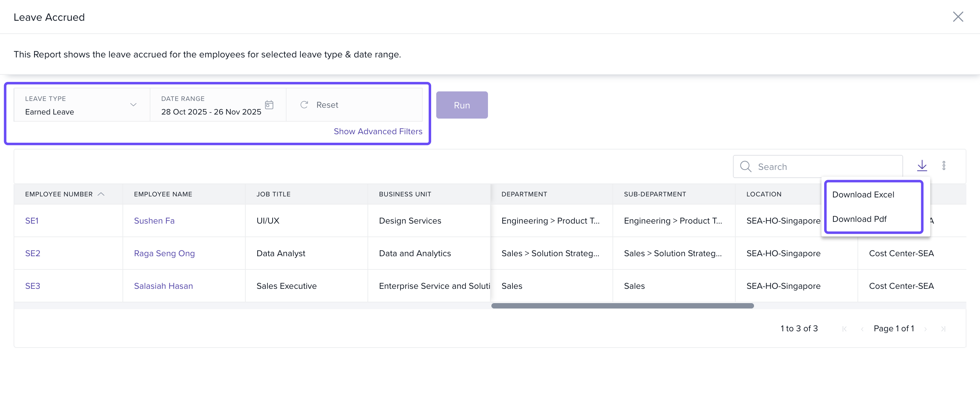Open employee number SE2 link
Viewport: 980px width, 404px height.
[x=33, y=253]
